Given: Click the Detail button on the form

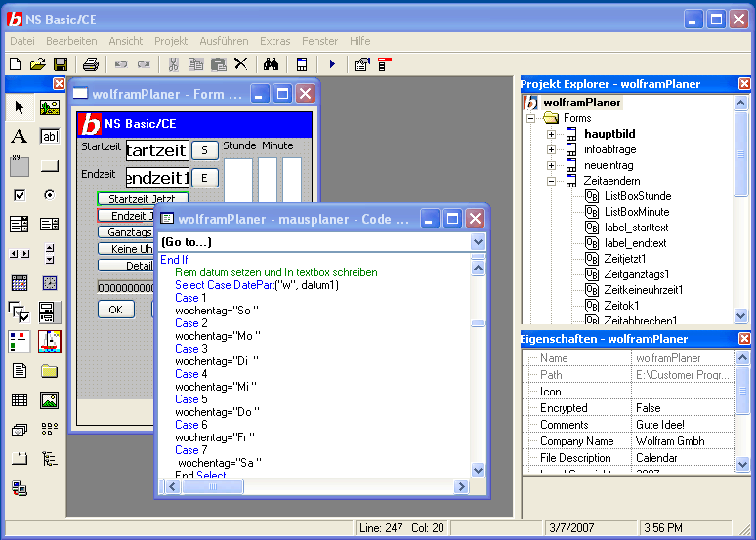Looking at the screenshot, I should (126, 266).
